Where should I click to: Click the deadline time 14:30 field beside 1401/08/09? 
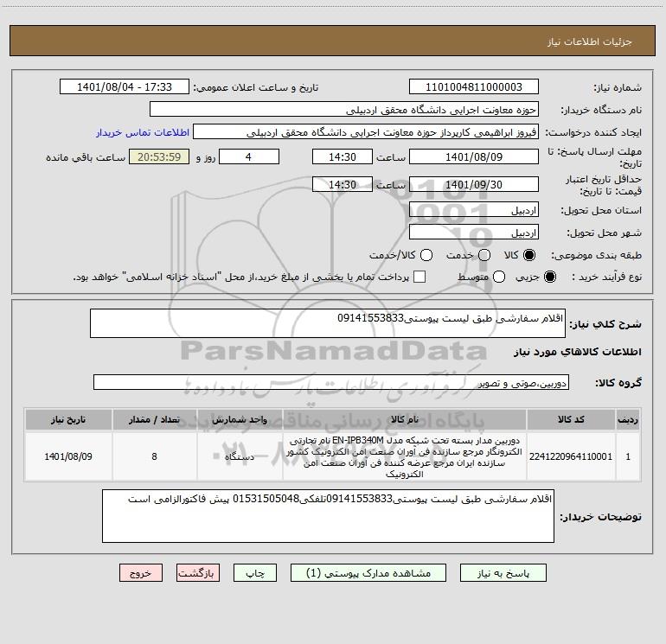(343, 156)
